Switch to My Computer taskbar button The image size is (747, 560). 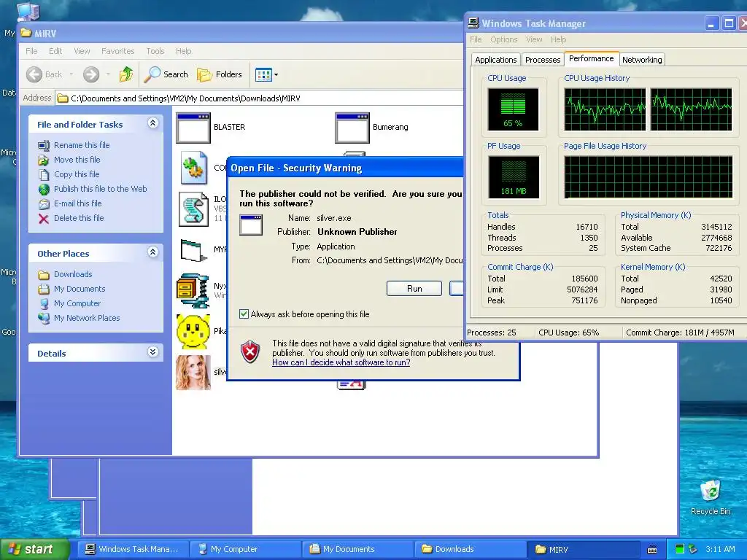(245, 549)
